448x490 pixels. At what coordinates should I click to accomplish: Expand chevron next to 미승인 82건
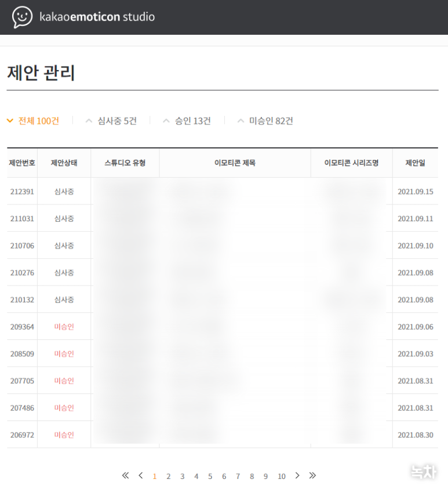point(241,120)
